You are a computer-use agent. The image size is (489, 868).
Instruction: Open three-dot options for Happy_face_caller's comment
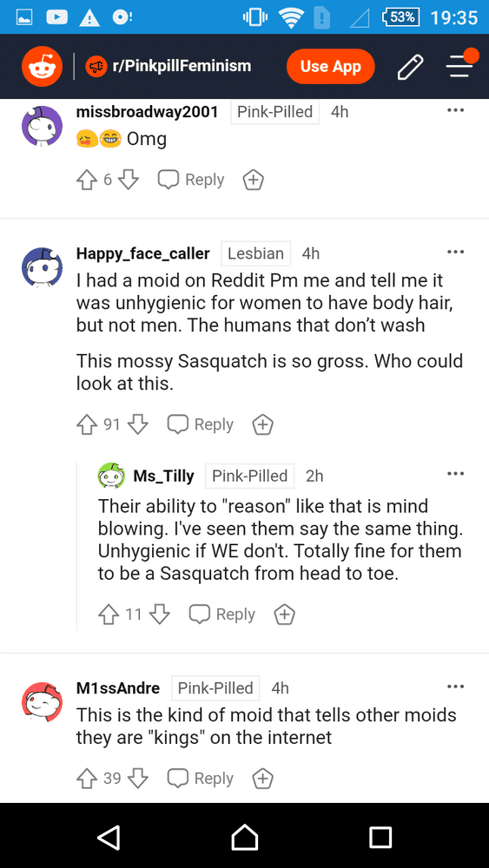(x=455, y=253)
